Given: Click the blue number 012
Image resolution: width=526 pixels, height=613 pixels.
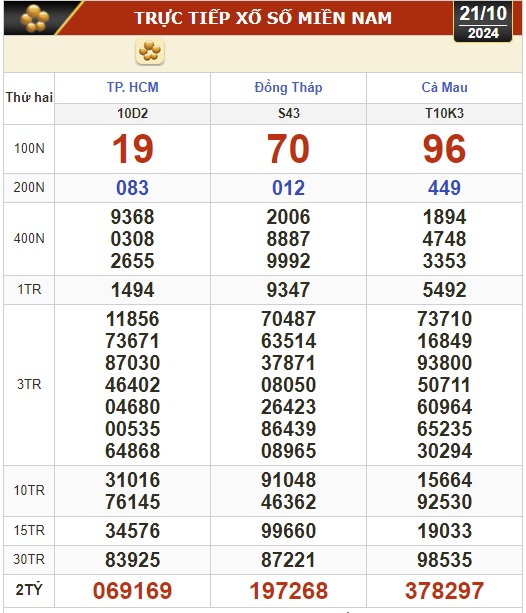Looking at the screenshot, I should tap(288, 188).
